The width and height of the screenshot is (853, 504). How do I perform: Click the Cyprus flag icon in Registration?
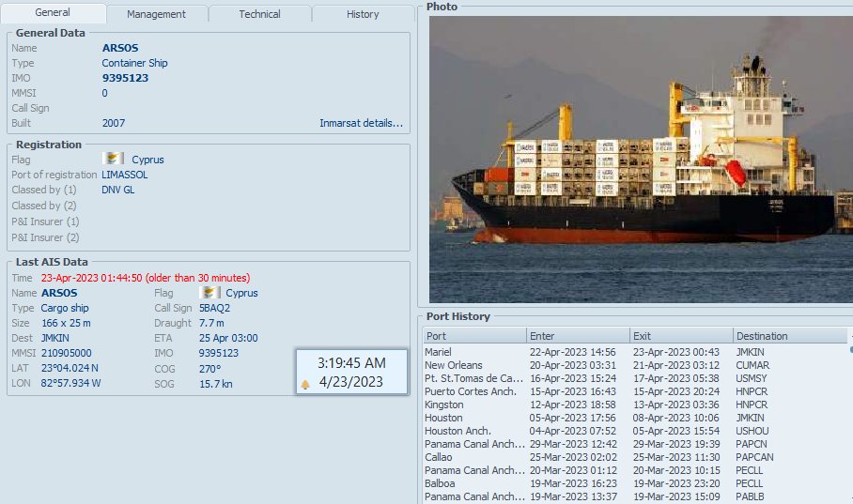click(113, 159)
